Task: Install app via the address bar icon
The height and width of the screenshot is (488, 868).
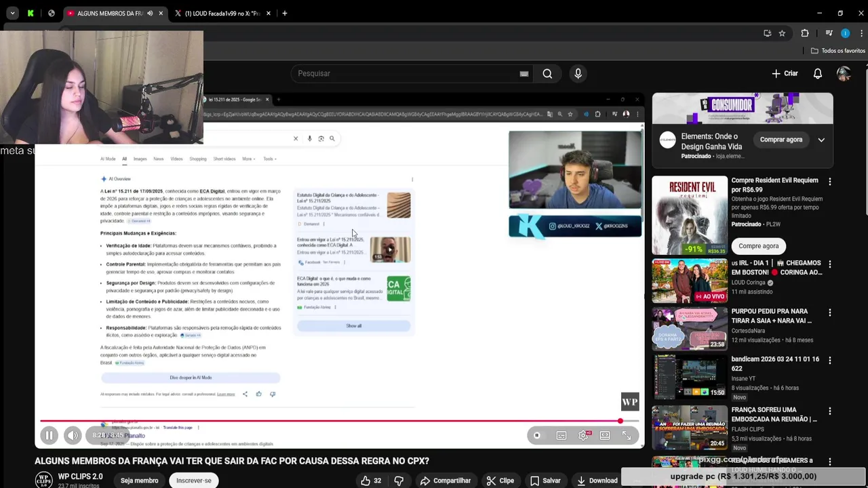Action: (x=767, y=33)
